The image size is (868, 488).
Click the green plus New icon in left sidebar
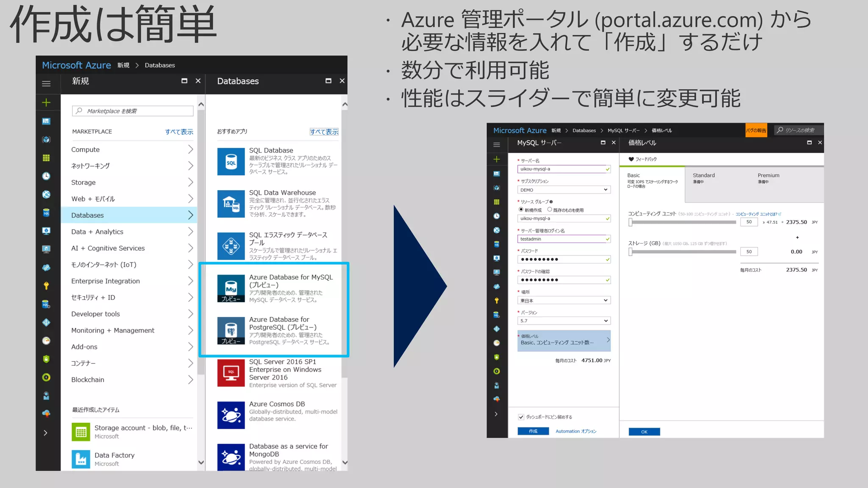(46, 103)
